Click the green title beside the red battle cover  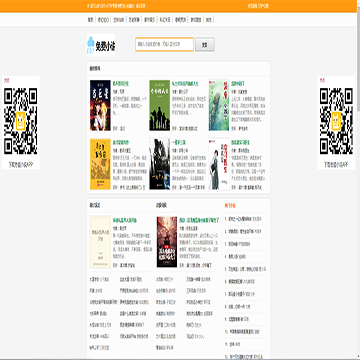(199, 220)
